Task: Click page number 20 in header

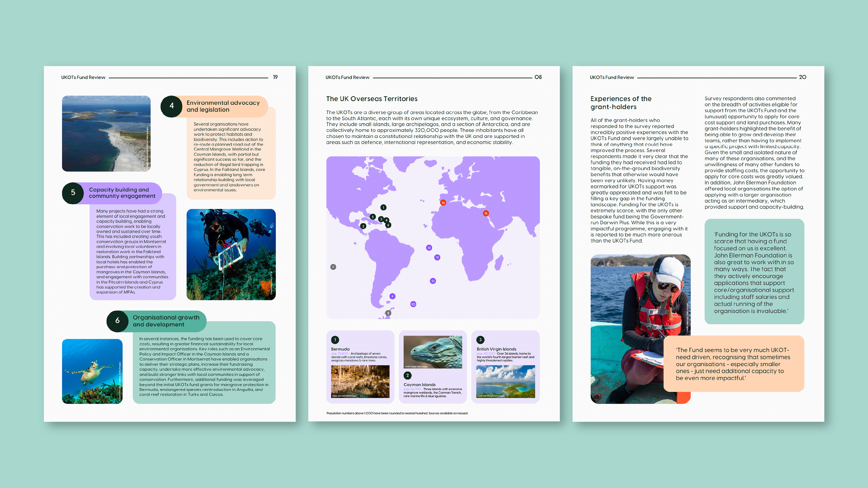Action: [x=802, y=77]
